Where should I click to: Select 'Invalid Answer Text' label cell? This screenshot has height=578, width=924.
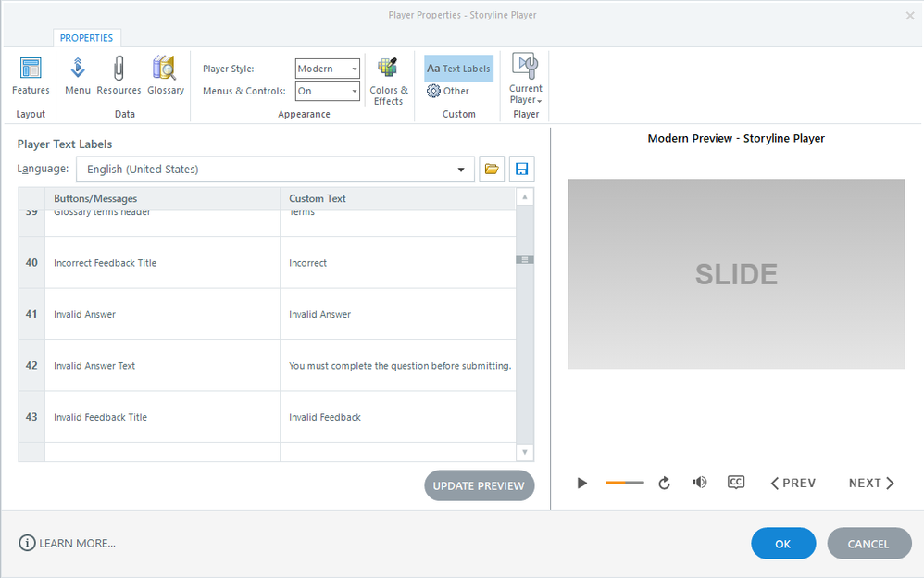[x=163, y=365]
